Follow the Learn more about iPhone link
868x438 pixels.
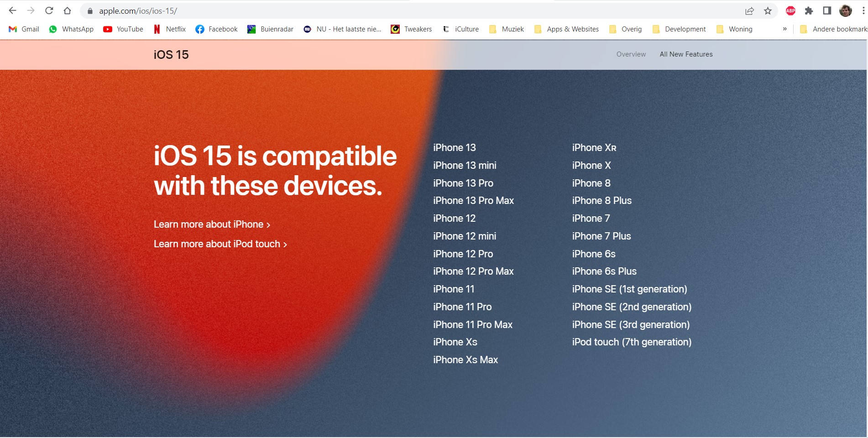[212, 224]
